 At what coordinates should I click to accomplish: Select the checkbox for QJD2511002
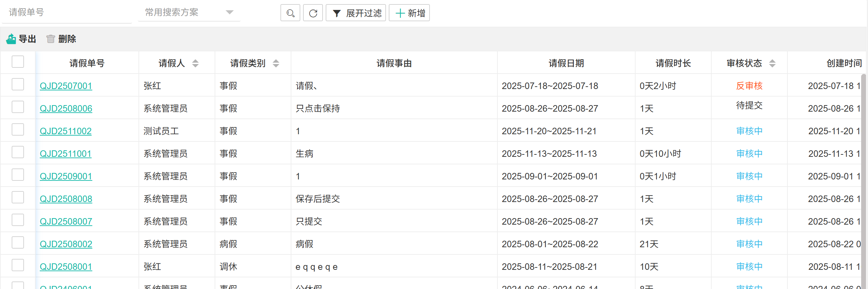coord(18,130)
